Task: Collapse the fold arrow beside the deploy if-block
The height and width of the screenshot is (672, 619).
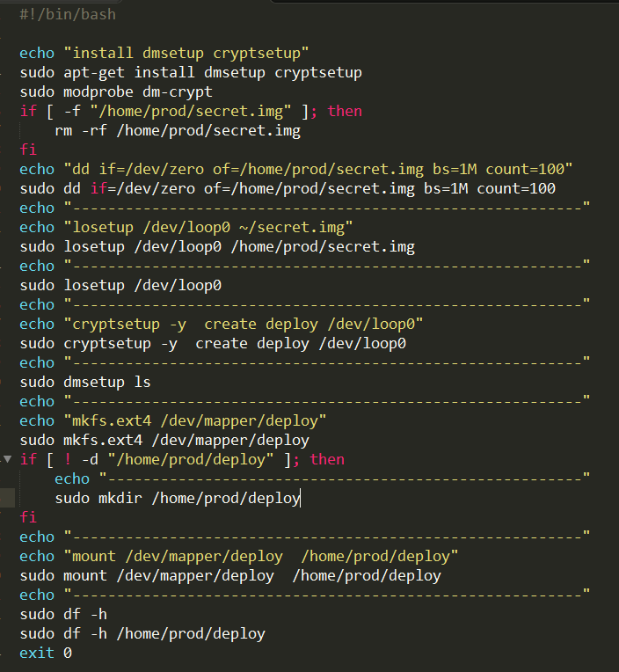Action: coord(8,459)
